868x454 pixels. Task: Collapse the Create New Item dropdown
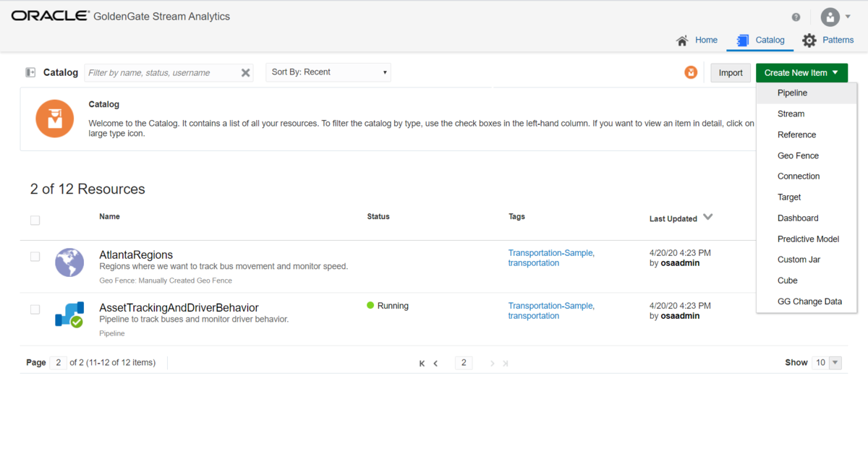point(801,72)
